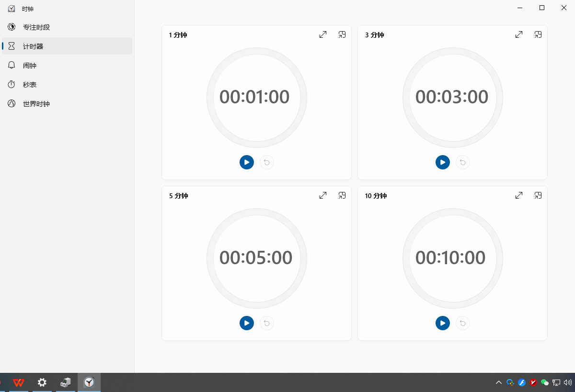Reset the 3 分钟 timer

(463, 162)
